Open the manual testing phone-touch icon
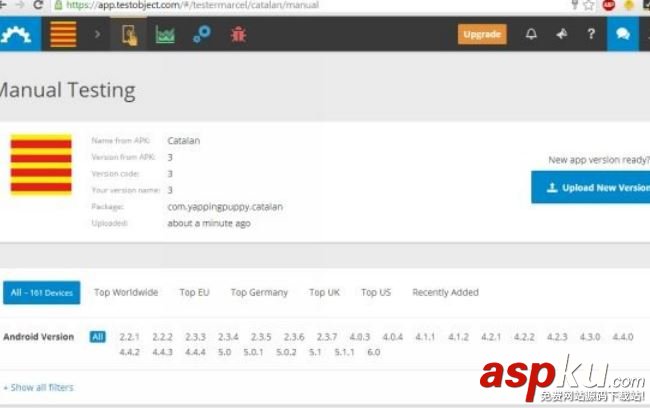Image resolution: width=650 pixels, height=408 pixels. (x=129, y=35)
